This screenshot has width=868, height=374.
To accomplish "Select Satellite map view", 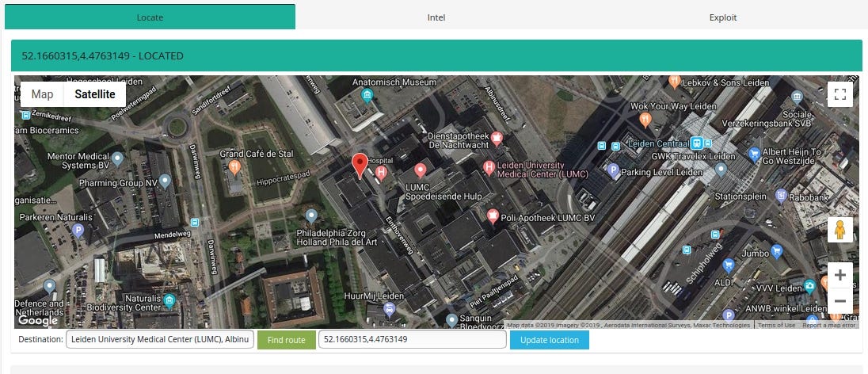I will [95, 94].
